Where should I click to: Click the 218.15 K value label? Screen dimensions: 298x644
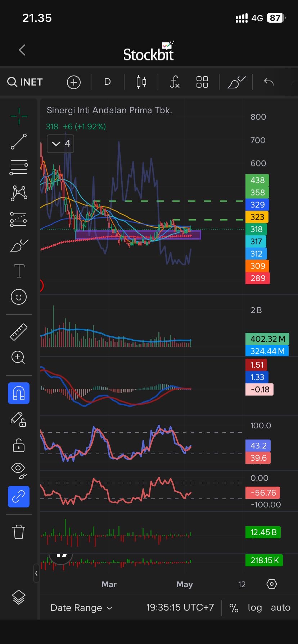click(264, 560)
